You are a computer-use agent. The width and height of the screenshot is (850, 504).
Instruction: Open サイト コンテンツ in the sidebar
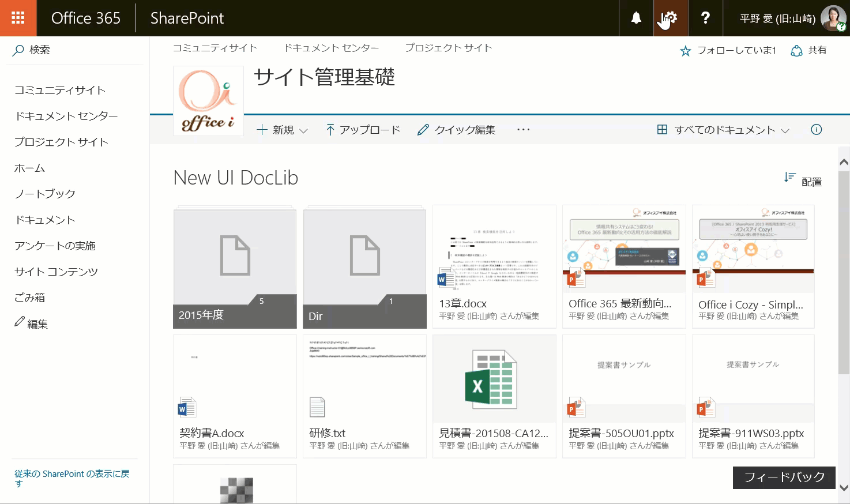tap(56, 272)
